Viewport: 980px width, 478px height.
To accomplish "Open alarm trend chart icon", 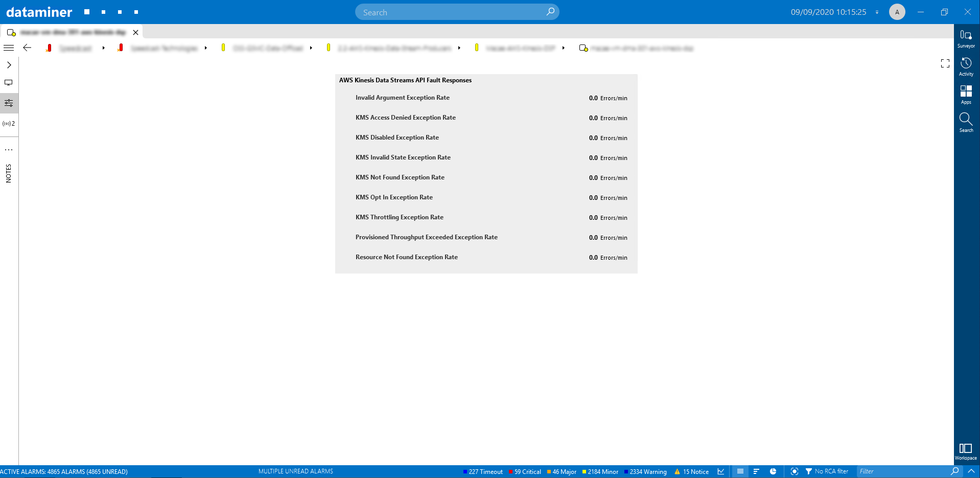I will tap(721, 471).
